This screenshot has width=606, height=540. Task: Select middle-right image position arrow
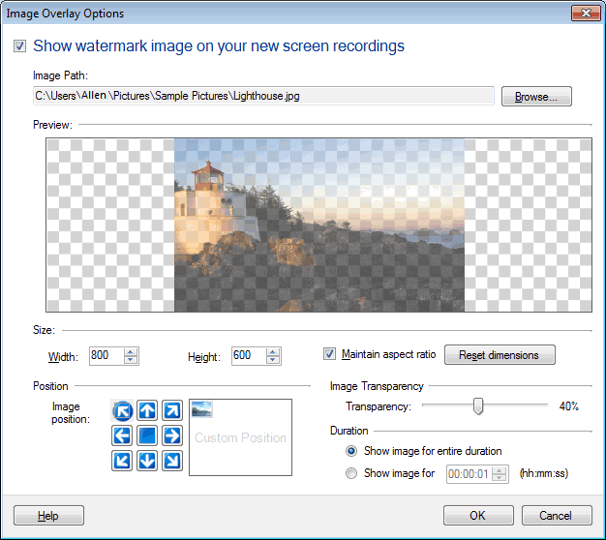pos(172,435)
